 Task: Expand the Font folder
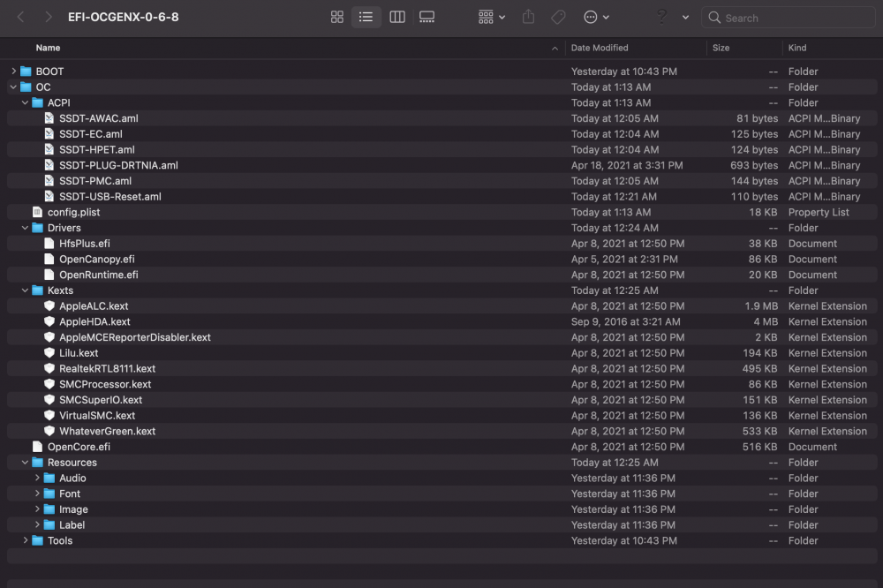coord(37,494)
